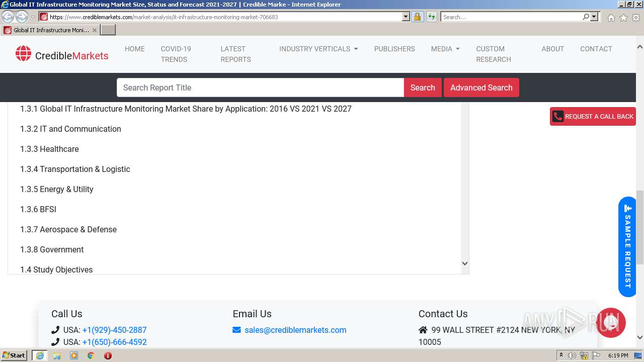
Task: Select the '1.4 Study Objectives' line
Action: tap(56, 269)
